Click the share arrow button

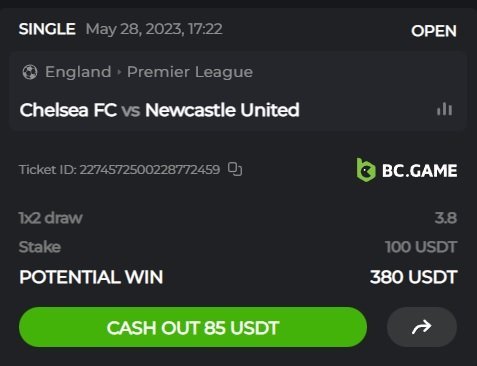click(422, 327)
